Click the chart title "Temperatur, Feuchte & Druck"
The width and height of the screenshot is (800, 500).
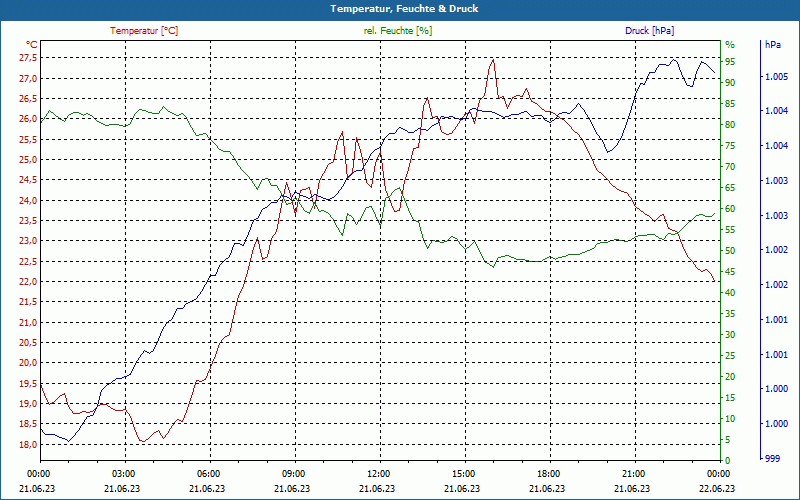click(x=404, y=9)
